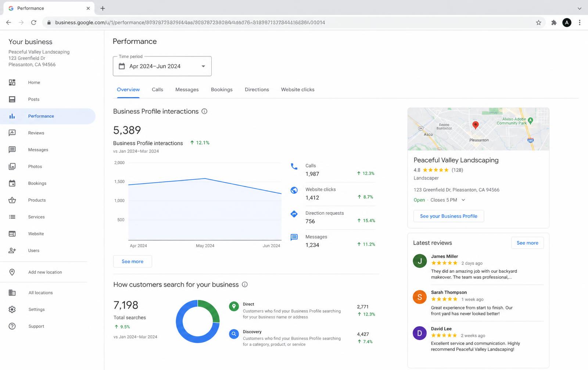Open the Chrome three-dot menu
588x370 pixels.
[580, 22]
